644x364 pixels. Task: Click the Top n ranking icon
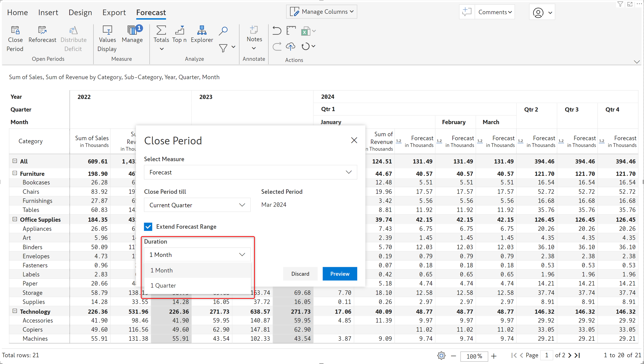(x=180, y=31)
